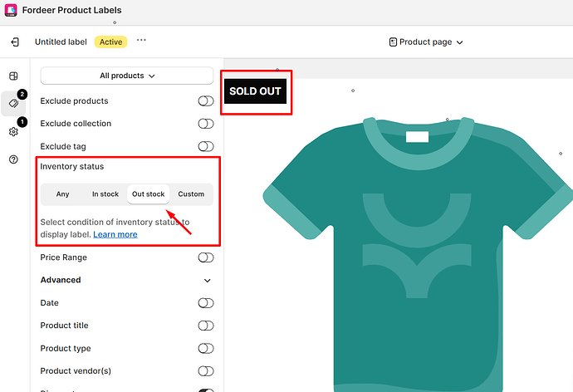Click the Fordeer Product Labels app logo

click(12, 10)
